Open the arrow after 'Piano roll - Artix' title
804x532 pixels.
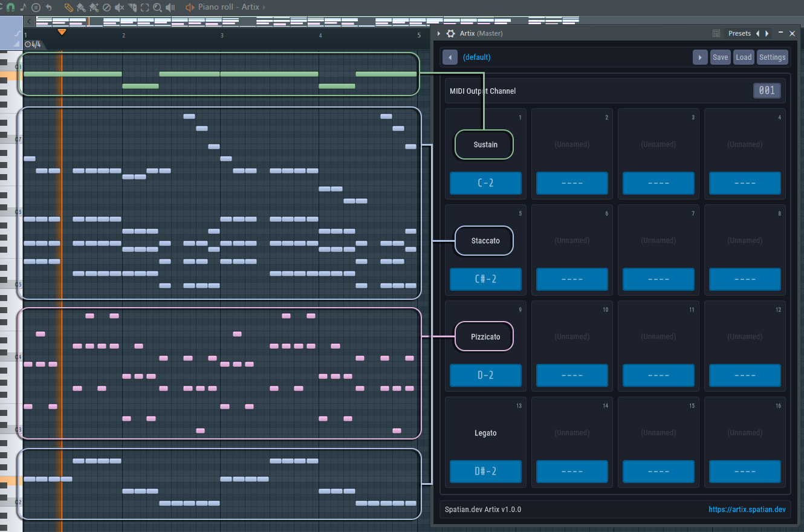point(264,7)
